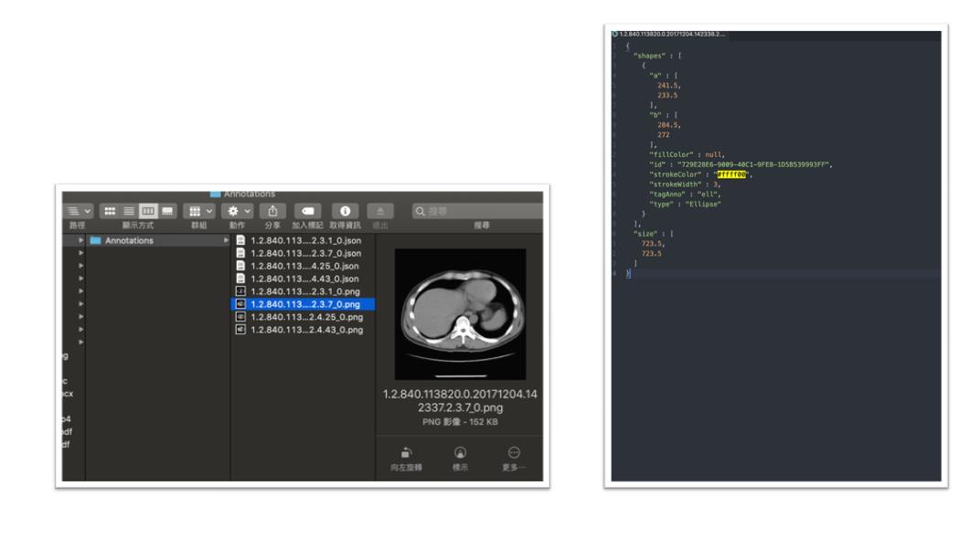Expand the Annotations folder disclosure triangle
The height and width of the screenshot is (539, 980).
coord(81,240)
